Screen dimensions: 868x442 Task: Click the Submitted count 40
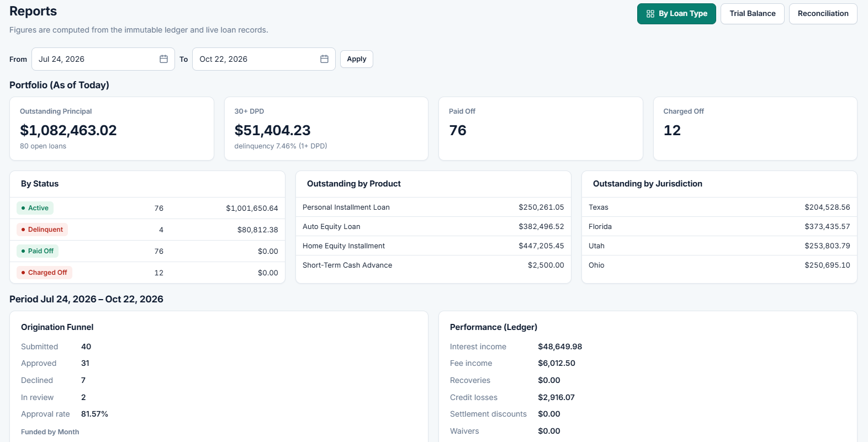pyautogui.click(x=86, y=347)
